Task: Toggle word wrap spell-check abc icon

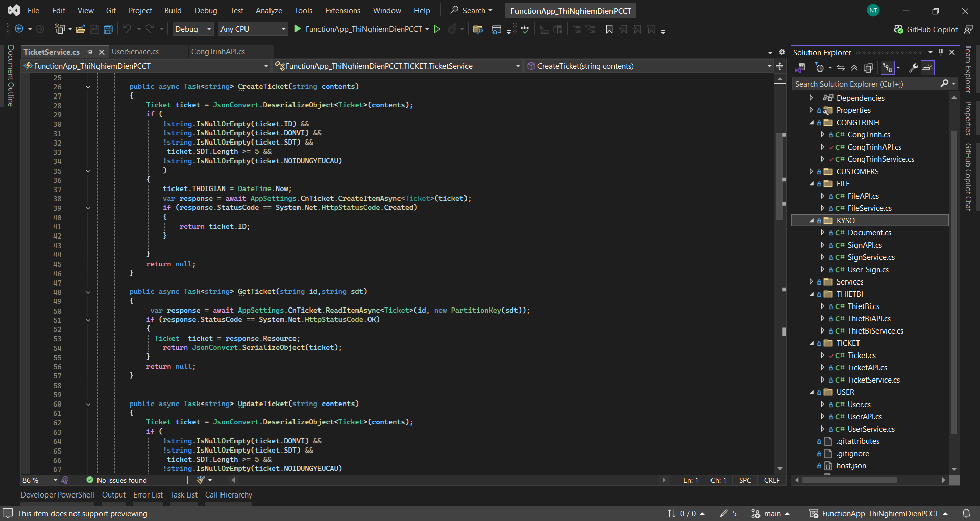Action: coord(525,29)
